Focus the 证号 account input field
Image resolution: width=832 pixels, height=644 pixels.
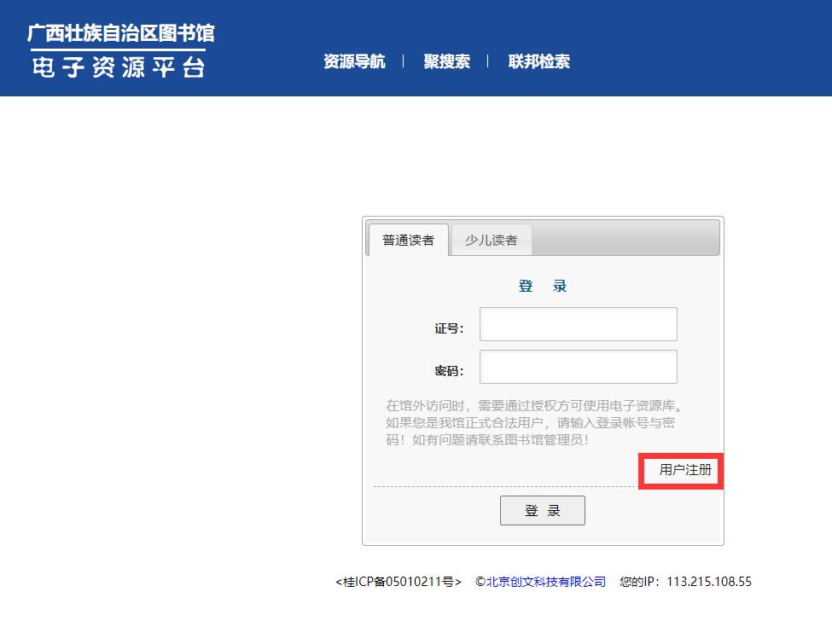click(x=578, y=324)
